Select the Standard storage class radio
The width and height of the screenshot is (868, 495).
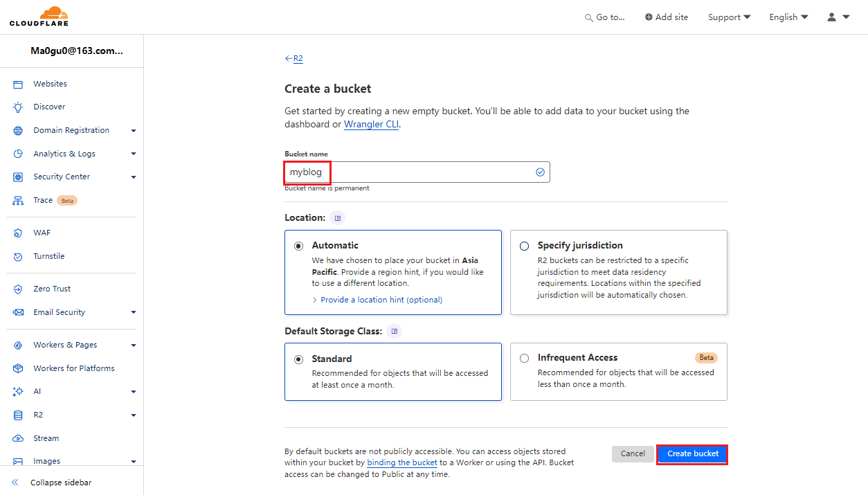pos(298,359)
